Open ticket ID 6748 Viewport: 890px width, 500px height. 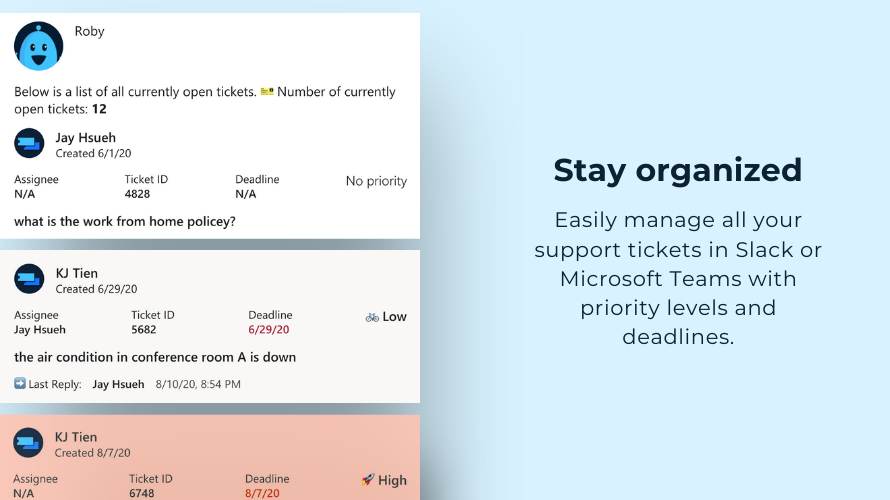point(141,493)
